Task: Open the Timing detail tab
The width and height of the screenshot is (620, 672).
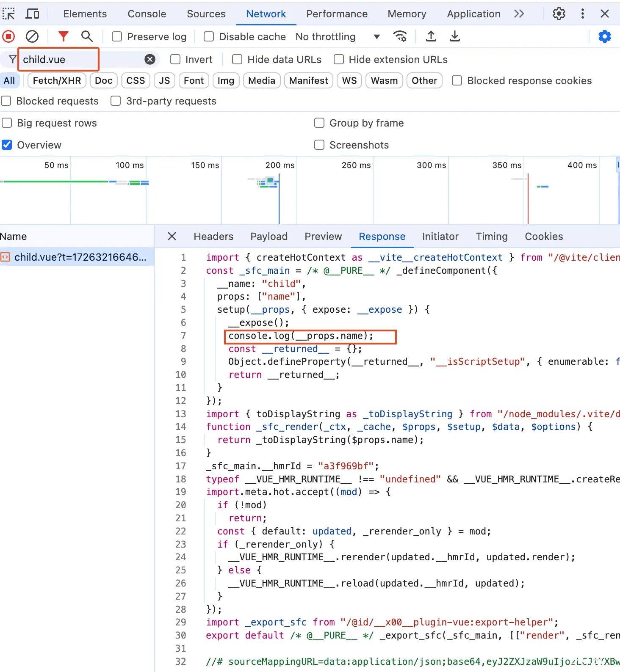Action: click(492, 237)
